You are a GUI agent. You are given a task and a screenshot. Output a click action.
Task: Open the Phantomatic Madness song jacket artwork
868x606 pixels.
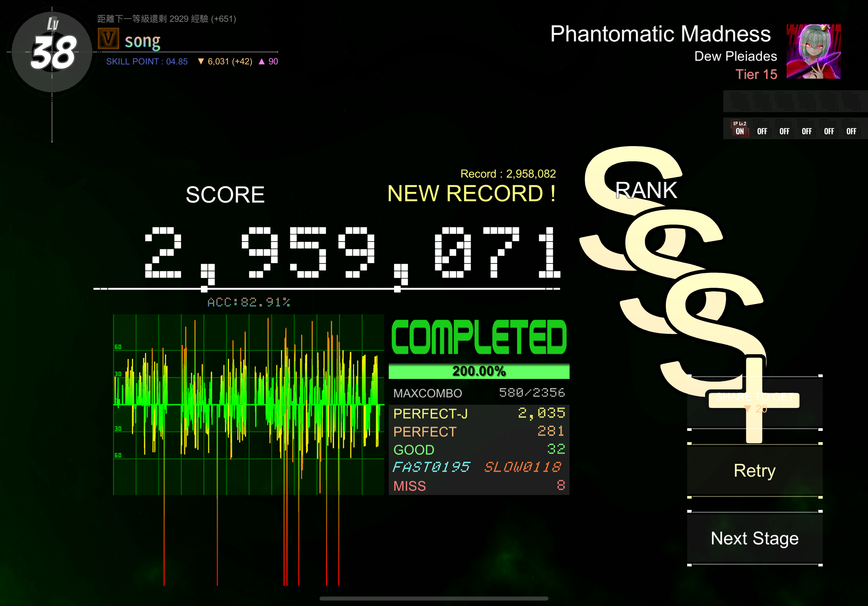813,51
